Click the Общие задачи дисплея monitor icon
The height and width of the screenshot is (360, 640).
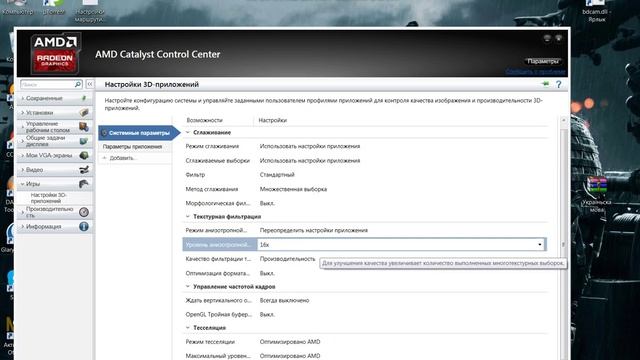pyautogui.click(x=84, y=141)
